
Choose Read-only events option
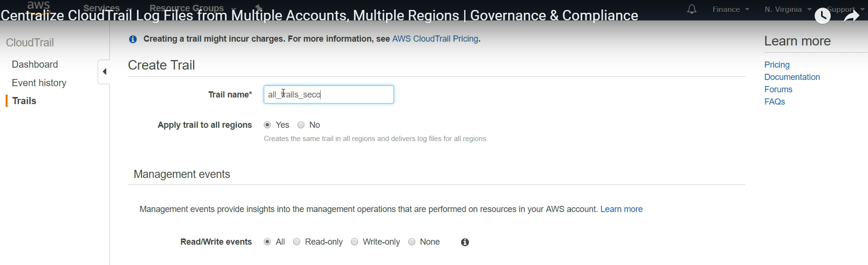(x=297, y=242)
